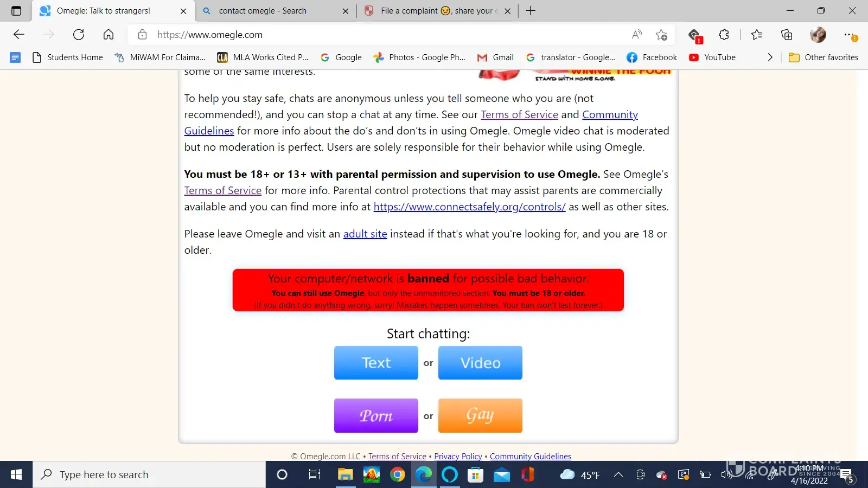Image resolution: width=868 pixels, height=488 pixels.
Task: Open Microsoft Store from the taskbar
Action: pyautogui.click(x=475, y=475)
